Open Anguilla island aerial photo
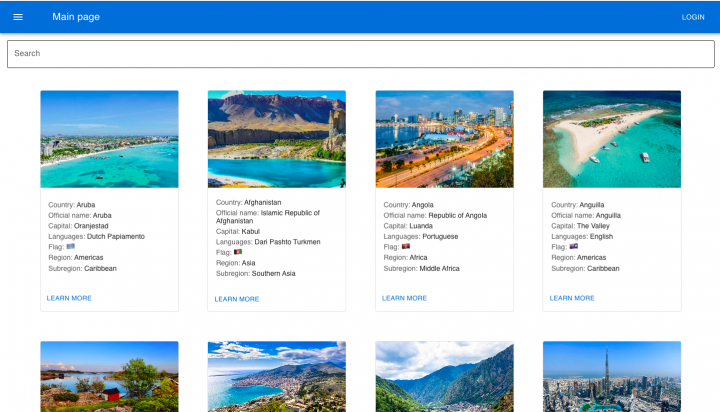Screen dimensions: 720x412 click(612, 139)
